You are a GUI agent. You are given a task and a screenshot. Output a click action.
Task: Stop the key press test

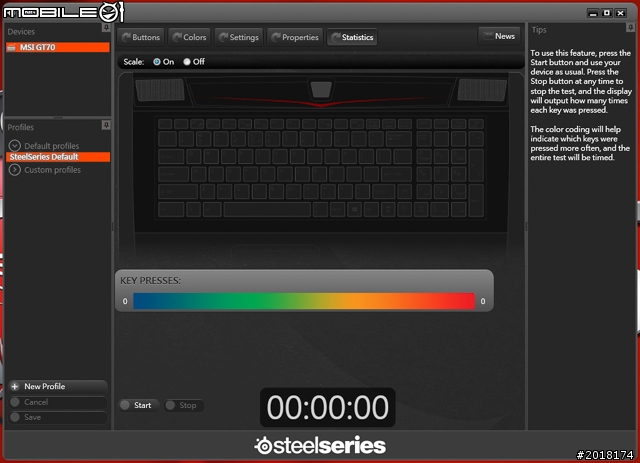(x=184, y=405)
